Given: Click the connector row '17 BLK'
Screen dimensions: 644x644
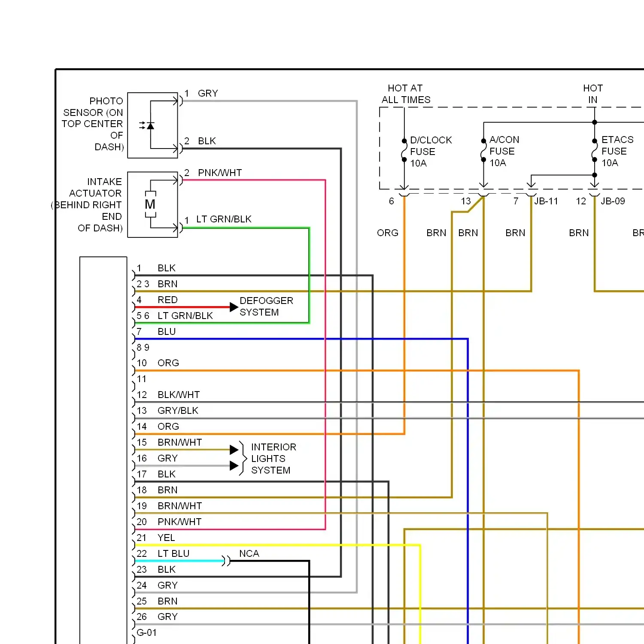Looking at the screenshot, I should click(156, 474).
